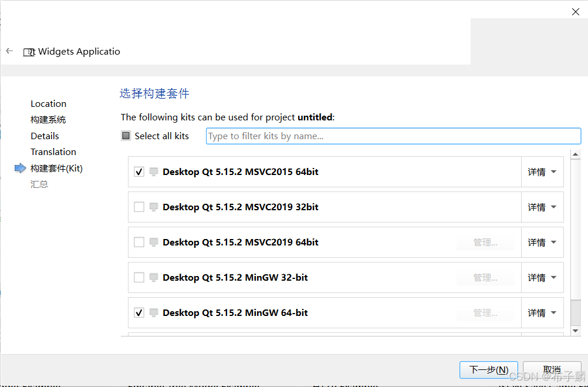This screenshot has width=588, height=387.
Task: Click kit list scrollbar up arrow
Action: 576,154
